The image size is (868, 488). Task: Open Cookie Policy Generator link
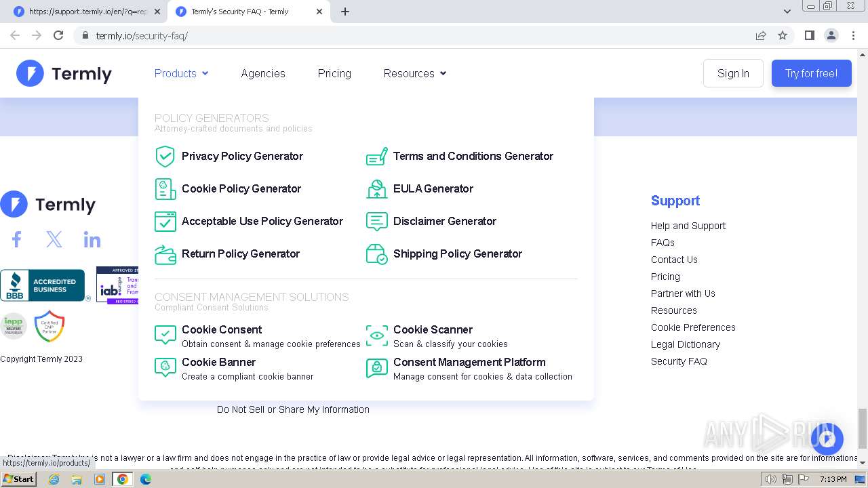[x=241, y=189]
